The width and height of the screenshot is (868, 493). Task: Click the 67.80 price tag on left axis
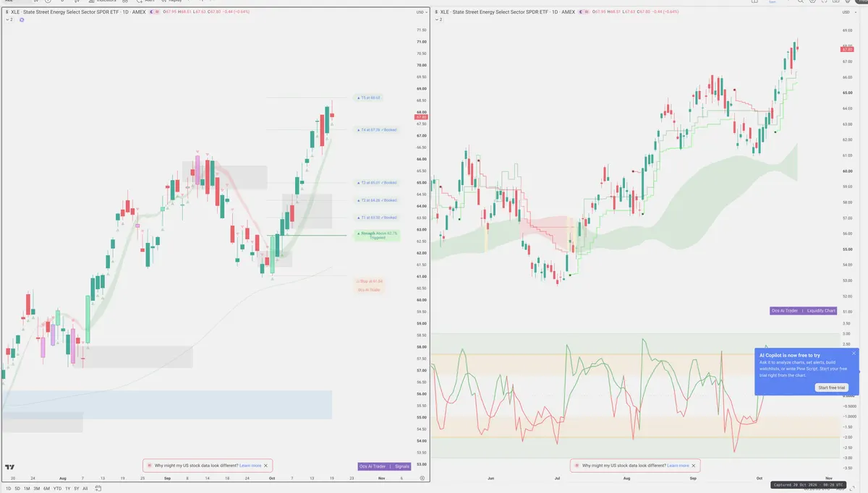pyautogui.click(x=422, y=116)
